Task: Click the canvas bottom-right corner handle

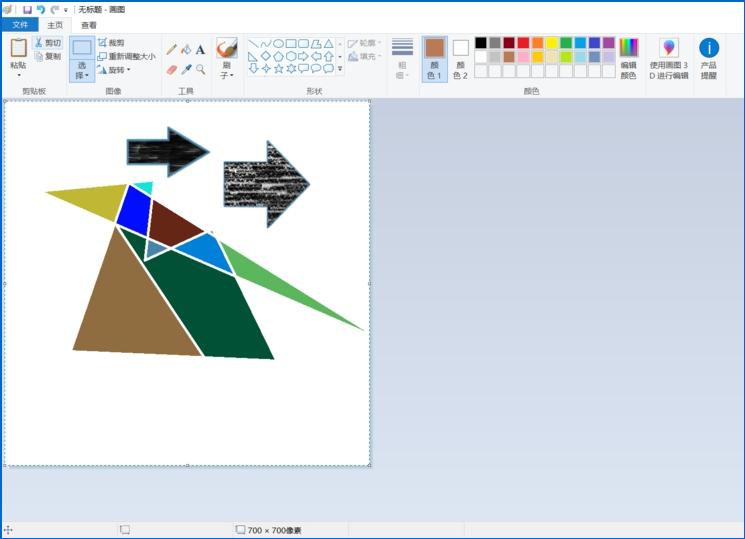Action: (370, 465)
